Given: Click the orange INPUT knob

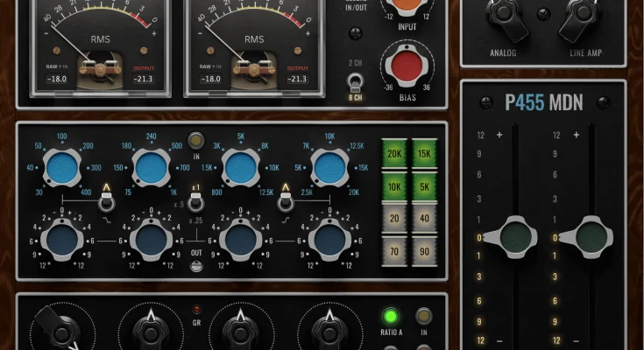Looking at the screenshot, I should pos(407,5).
